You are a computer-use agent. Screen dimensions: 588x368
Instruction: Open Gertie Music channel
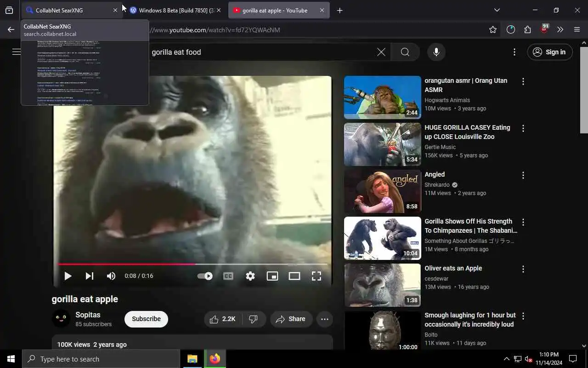click(440, 147)
